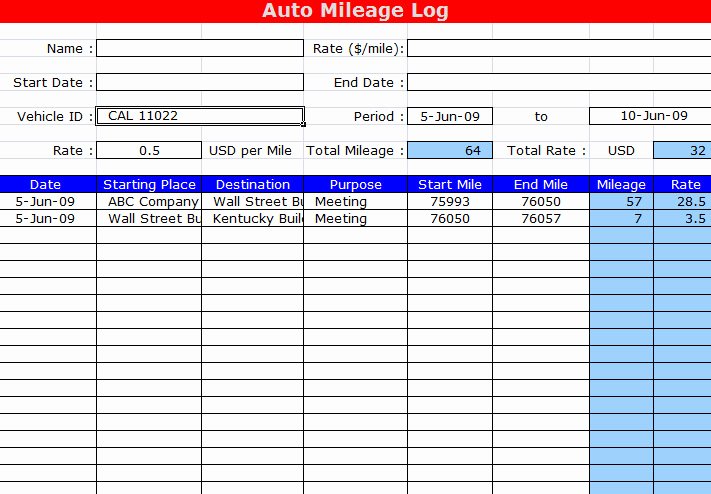
Task: Click the Starting Place column header
Action: (x=149, y=184)
